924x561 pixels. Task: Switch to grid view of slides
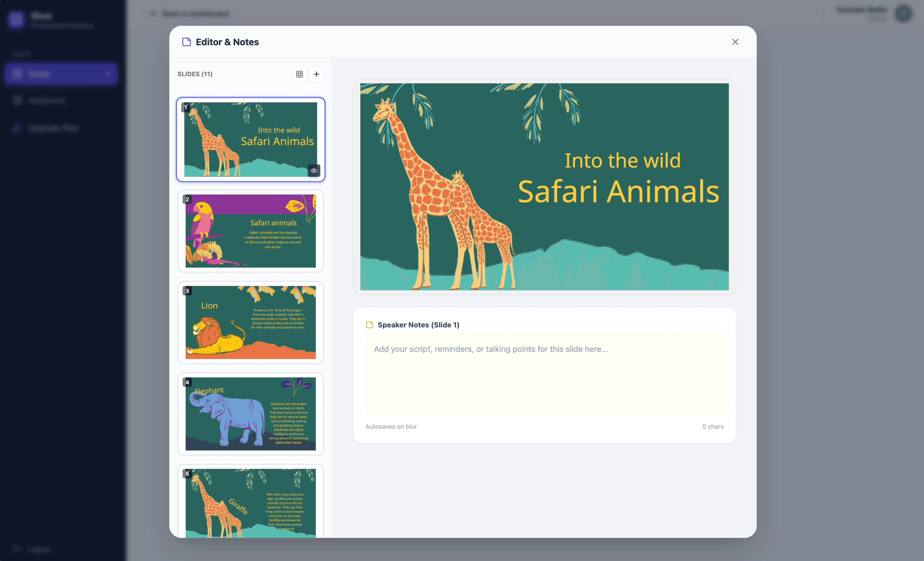point(299,74)
